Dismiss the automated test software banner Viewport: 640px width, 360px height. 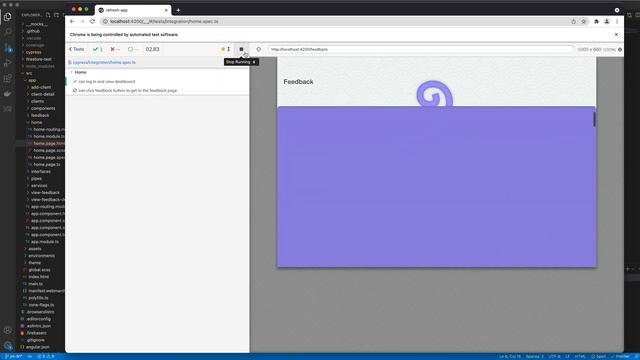[x=616, y=35]
